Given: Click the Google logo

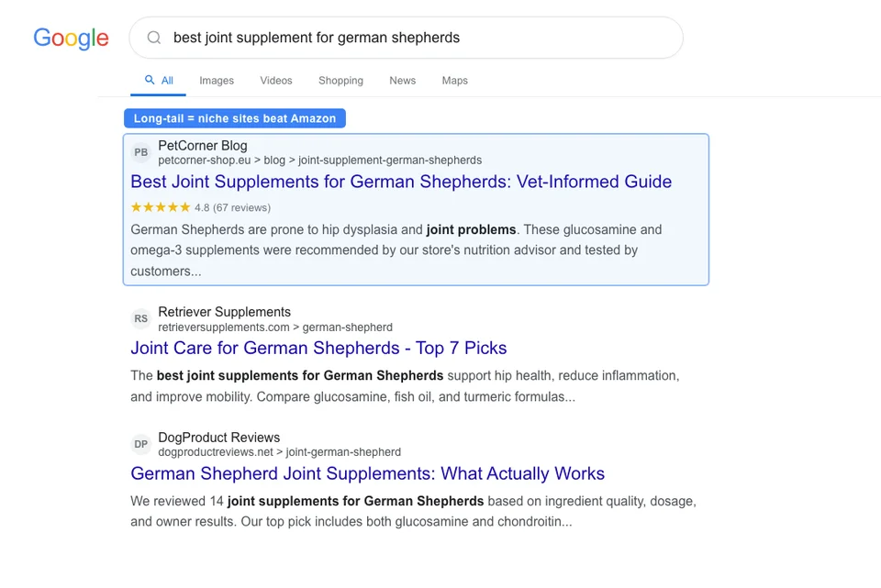Looking at the screenshot, I should point(71,39).
